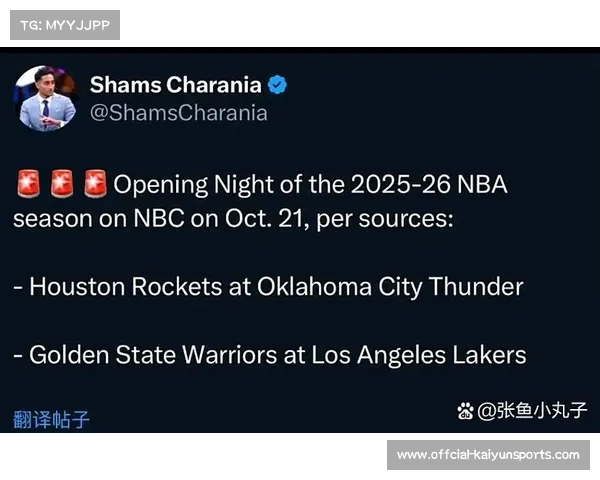Click the blue verified badge

(277, 85)
